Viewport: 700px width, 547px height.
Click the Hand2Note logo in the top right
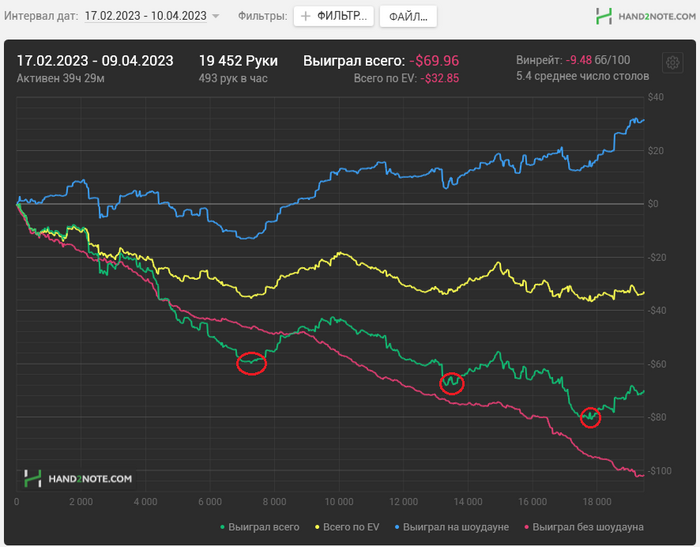pos(646,17)
